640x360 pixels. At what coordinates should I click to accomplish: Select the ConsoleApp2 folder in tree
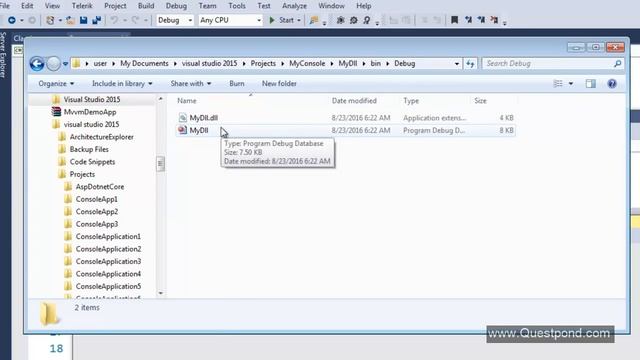97,211
